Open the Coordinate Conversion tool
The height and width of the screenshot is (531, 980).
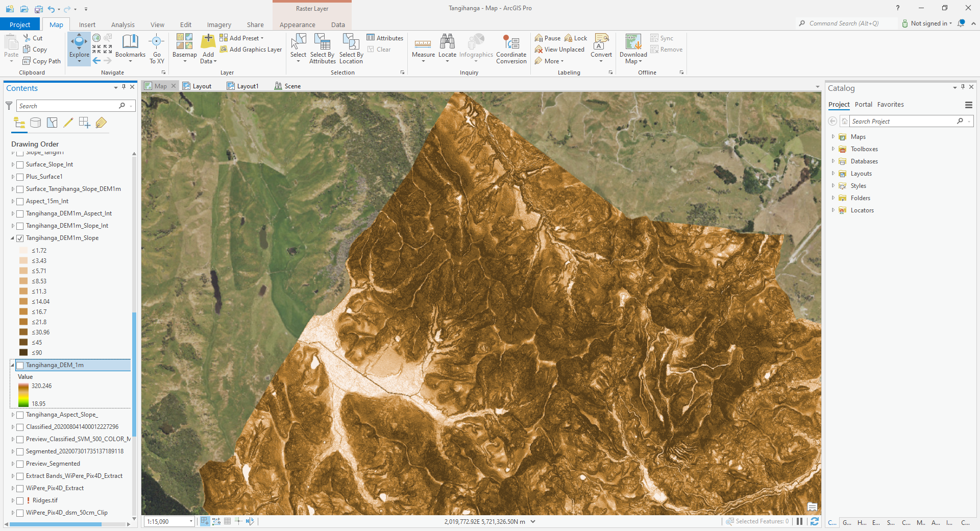tap(511, 49)
